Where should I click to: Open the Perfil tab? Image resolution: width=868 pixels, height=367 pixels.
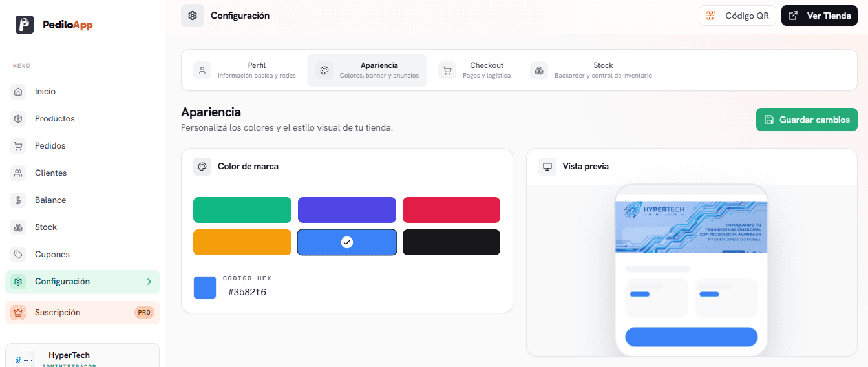click(x=245, y=70)
